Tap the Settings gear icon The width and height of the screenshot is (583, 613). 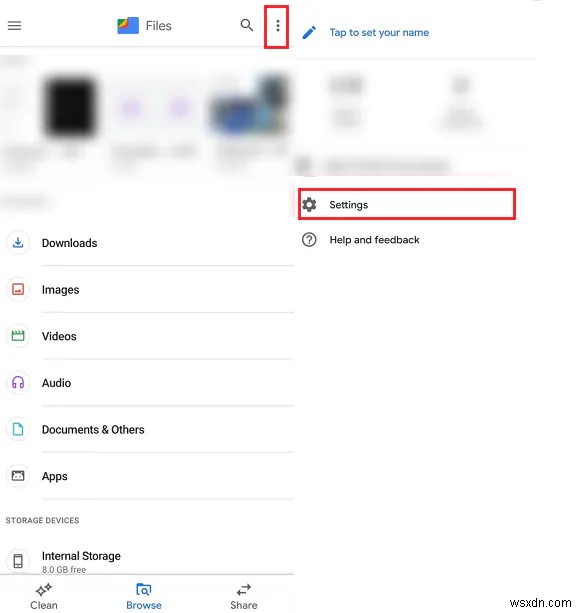click(x=309, y=204)
